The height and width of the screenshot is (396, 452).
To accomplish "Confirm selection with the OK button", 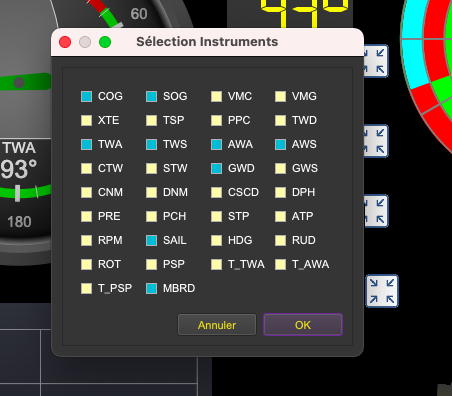I will [x=303, y=325].
